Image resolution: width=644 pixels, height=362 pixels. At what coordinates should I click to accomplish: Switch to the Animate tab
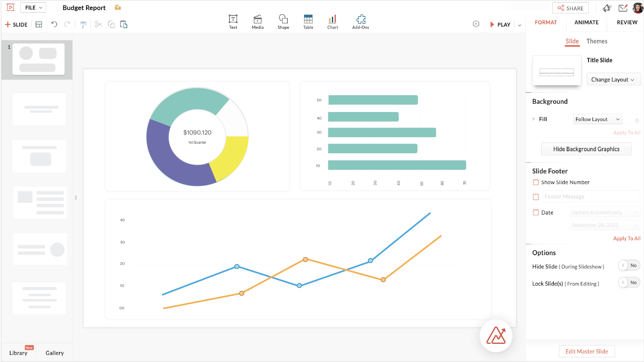pos(586,22)
